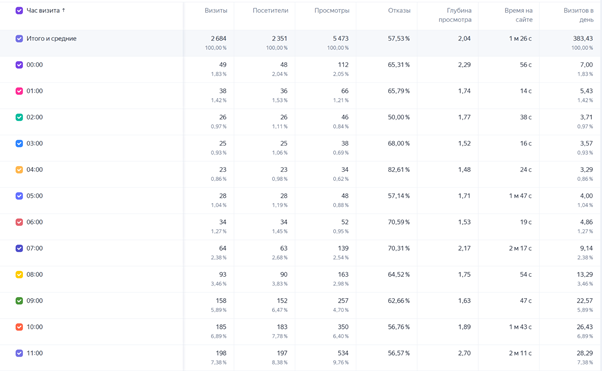This screenshot has width=602, height=371.
Task: Click the 'Итого и средние' row label
Action: pos(51,38)
